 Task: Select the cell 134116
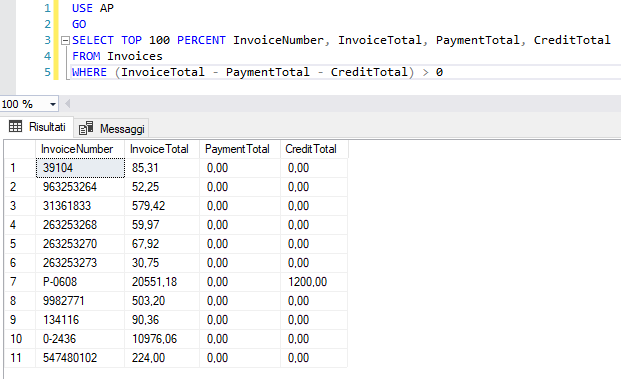point(80,320)
